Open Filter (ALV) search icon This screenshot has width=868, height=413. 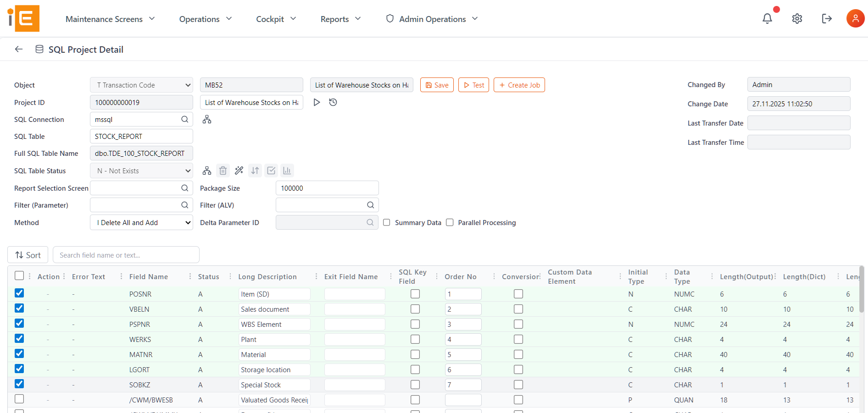coord(371,205)
